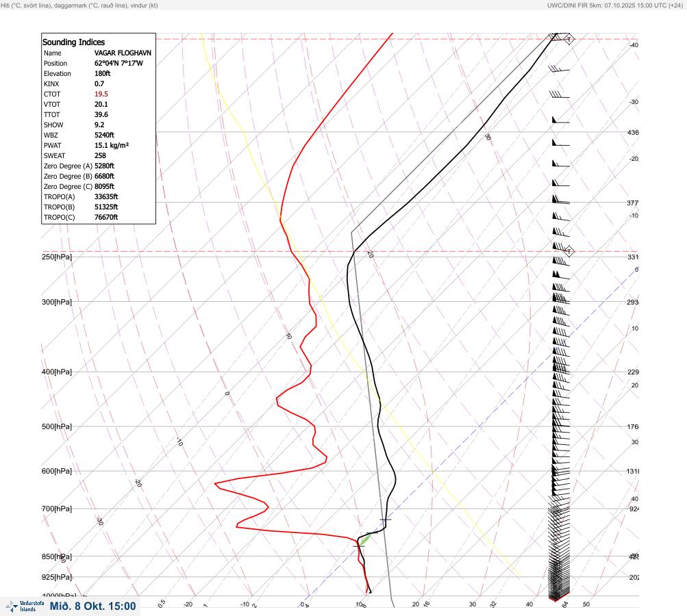Click the Vedurstofa Islands logo
The width and height of the screenshot is (687, 616).
(25, 606)
